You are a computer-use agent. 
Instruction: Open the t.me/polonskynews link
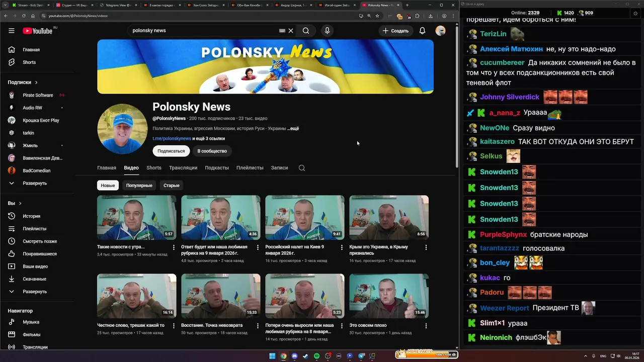coord(172,138)
